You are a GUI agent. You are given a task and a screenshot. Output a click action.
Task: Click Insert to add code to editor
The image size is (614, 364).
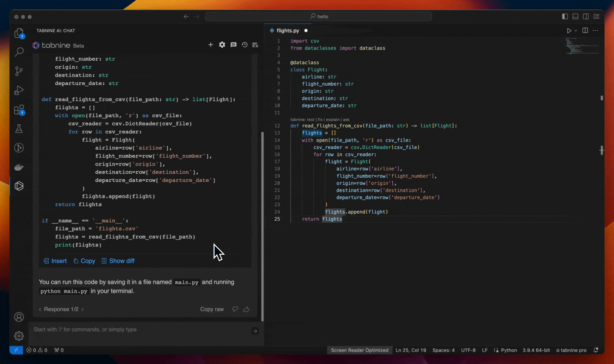pyautogui.click(x=55, y=261)
